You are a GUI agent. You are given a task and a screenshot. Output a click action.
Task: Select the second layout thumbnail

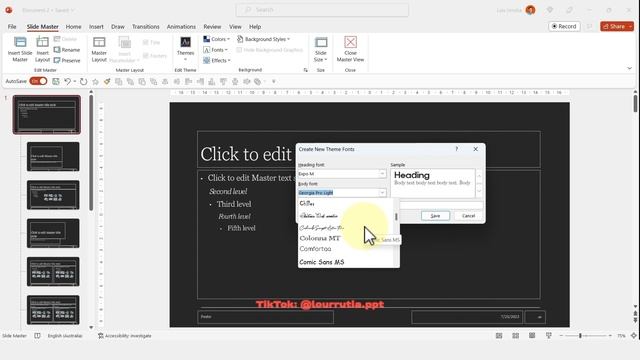point(53,195)
